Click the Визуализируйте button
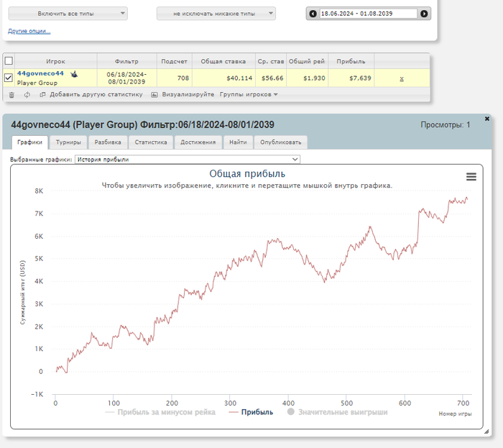This screenshot has width=503, height=448. pyautogui.click(x=183, y=94)
